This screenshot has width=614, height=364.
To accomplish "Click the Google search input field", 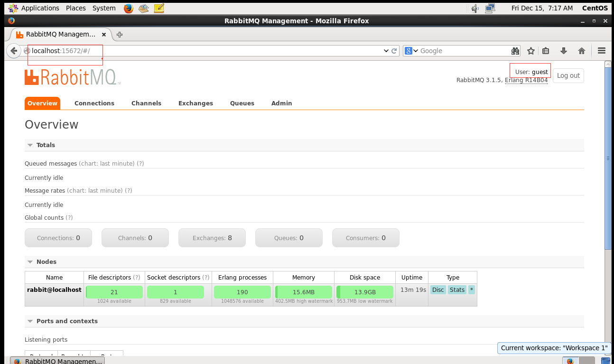I will point(465,51).
